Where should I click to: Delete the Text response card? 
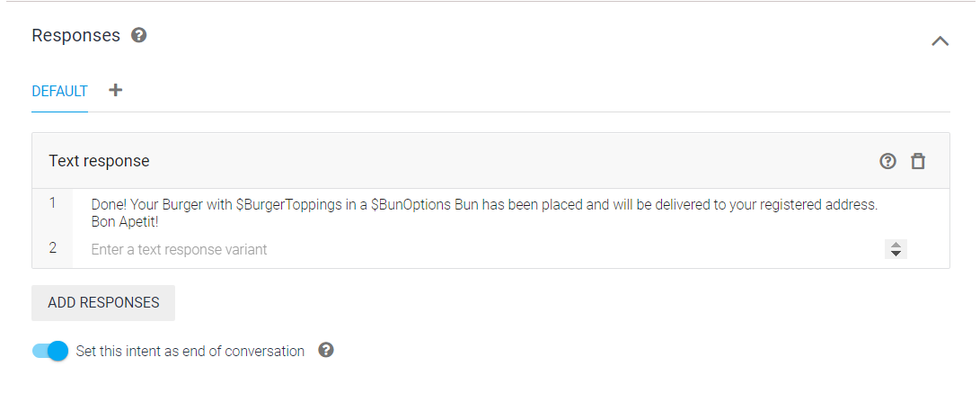[x=917, y=161]
